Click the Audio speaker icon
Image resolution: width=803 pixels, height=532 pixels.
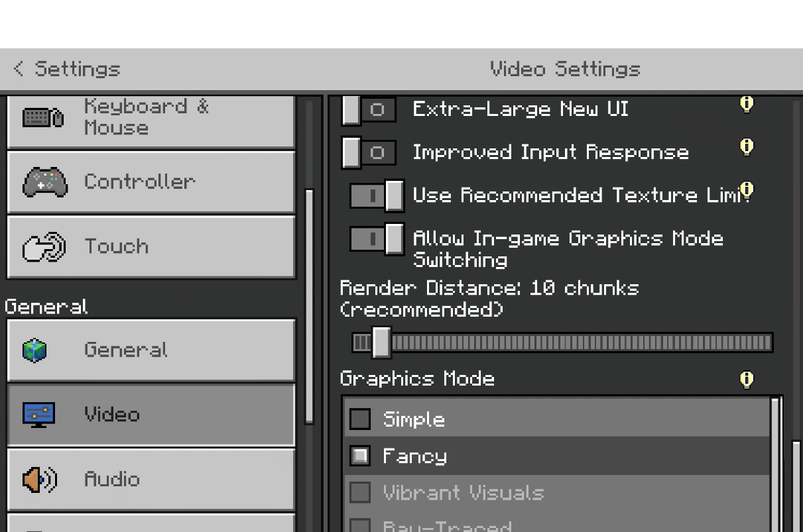click(39, 480)
